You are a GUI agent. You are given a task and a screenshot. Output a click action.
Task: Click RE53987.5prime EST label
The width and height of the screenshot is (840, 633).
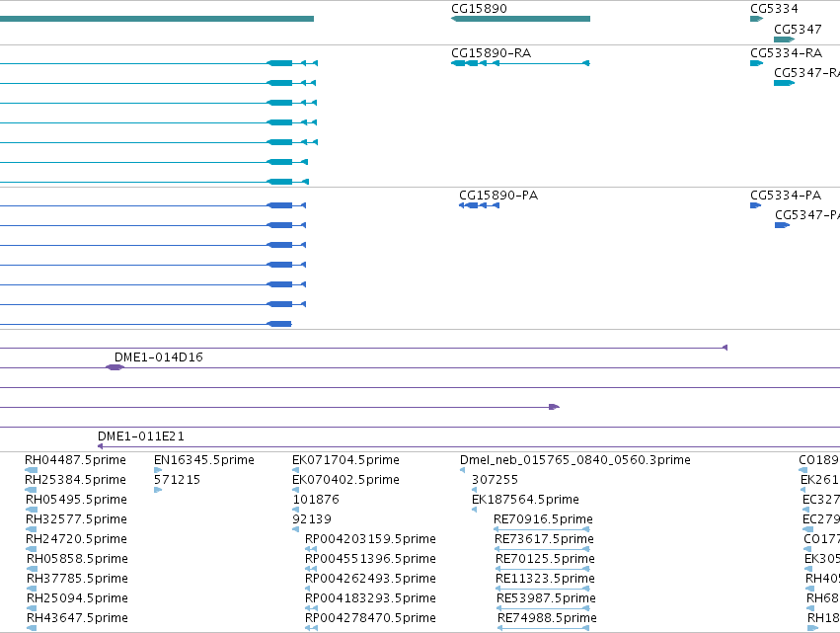pos(546,598)
